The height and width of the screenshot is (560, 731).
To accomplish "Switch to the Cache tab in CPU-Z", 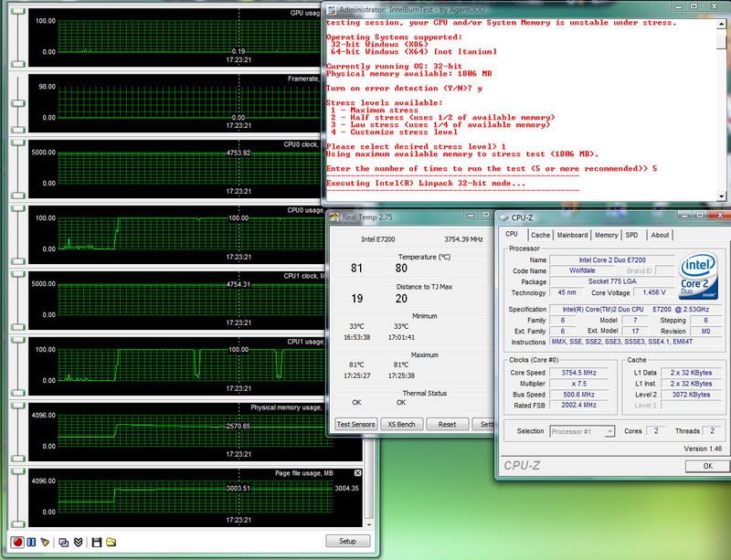I will (541, 235).
